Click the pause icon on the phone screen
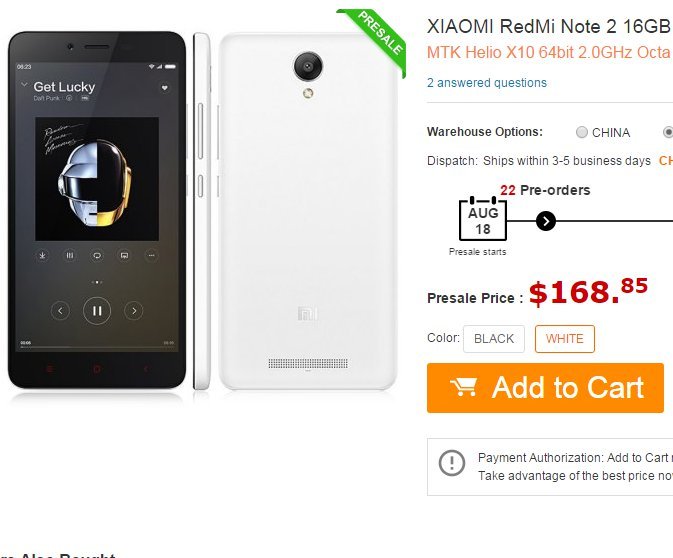673x558 pixels. [x=97, y=311]
